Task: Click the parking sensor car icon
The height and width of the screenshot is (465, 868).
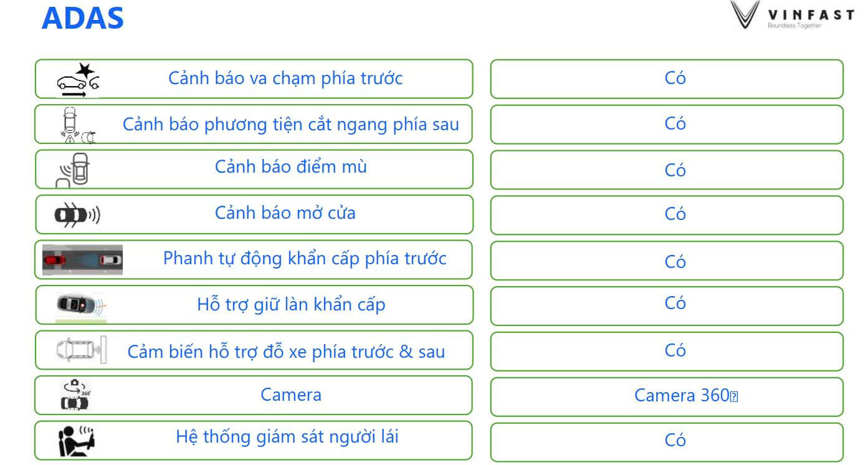Action: pyautogui.click(x=81, y=350)
